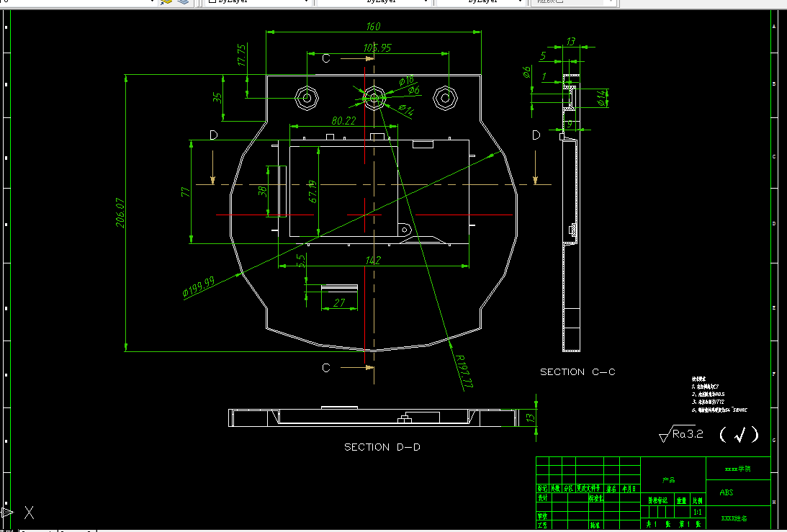Image resolution: width=787 pixels, height=532 pixels.
Task: Select XXXX姓名 text in title block
Action: click(734, 518)
